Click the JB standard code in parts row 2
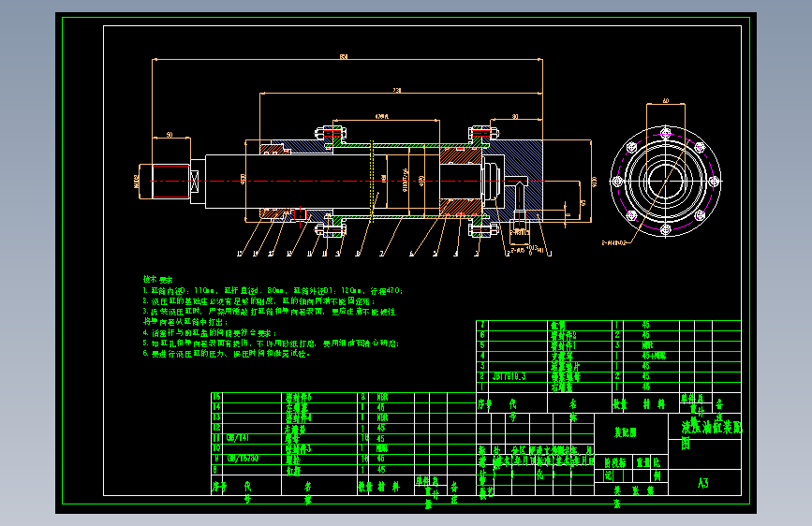The width and height of the screenshot is (812, 526). (509, 376)
